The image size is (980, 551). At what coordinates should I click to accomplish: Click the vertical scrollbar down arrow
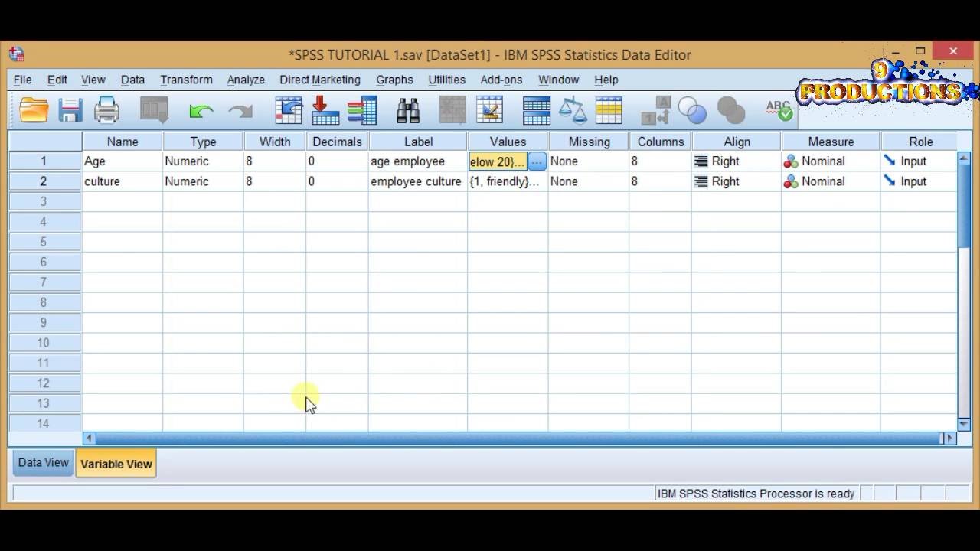[964, 424]
